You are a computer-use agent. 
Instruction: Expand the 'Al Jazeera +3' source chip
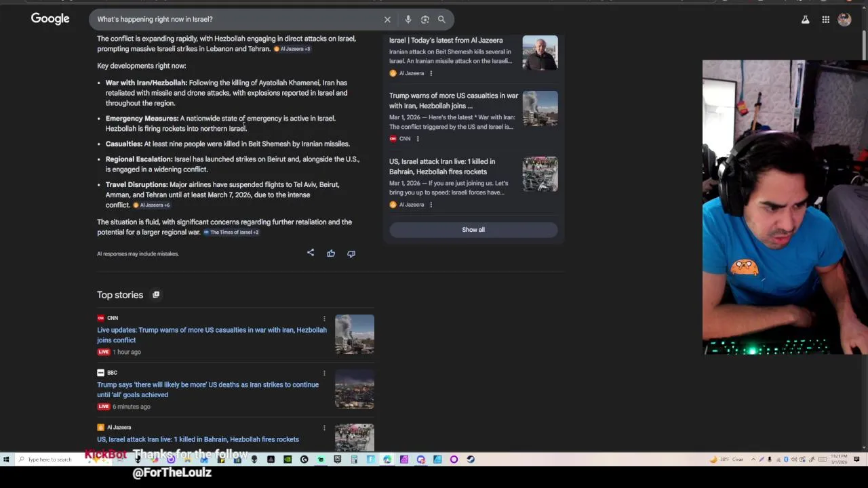(x=292, y=49)
